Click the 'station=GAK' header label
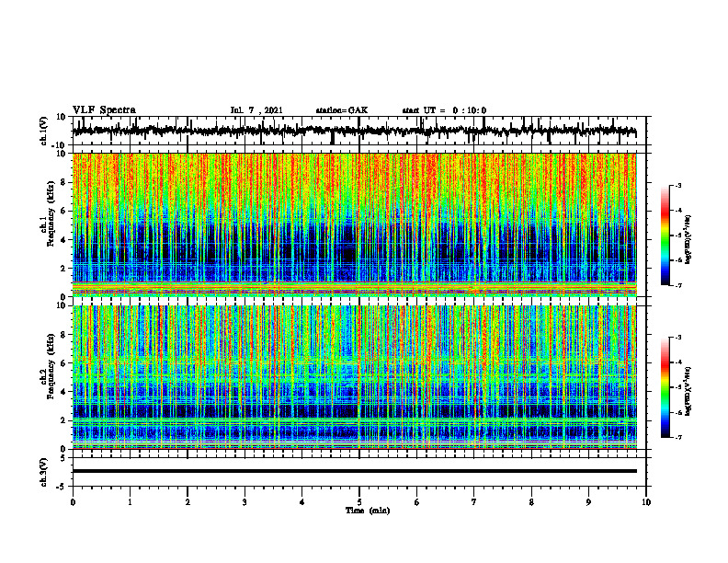Screen dimensions: 728x563 coord(342,110)
